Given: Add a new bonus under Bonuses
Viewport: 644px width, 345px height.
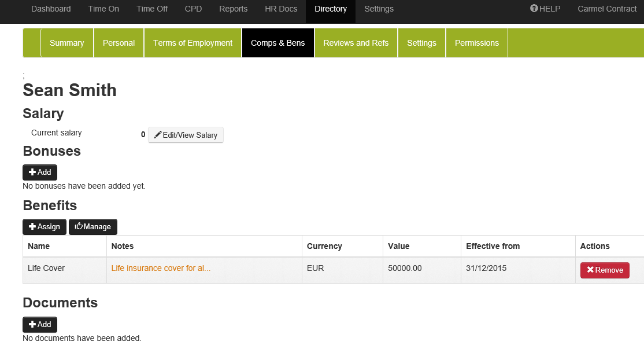Looking at the screenshot, I should 40,172.
